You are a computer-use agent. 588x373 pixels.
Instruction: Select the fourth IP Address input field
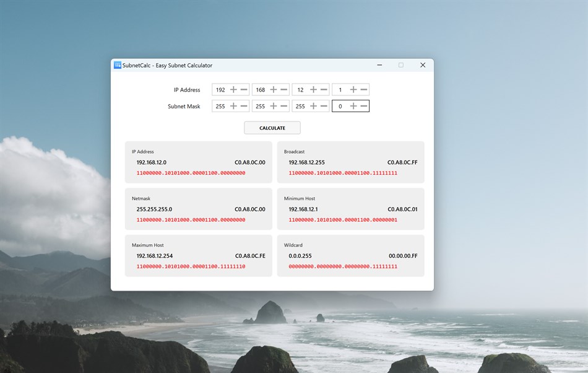tap(342, 89)
